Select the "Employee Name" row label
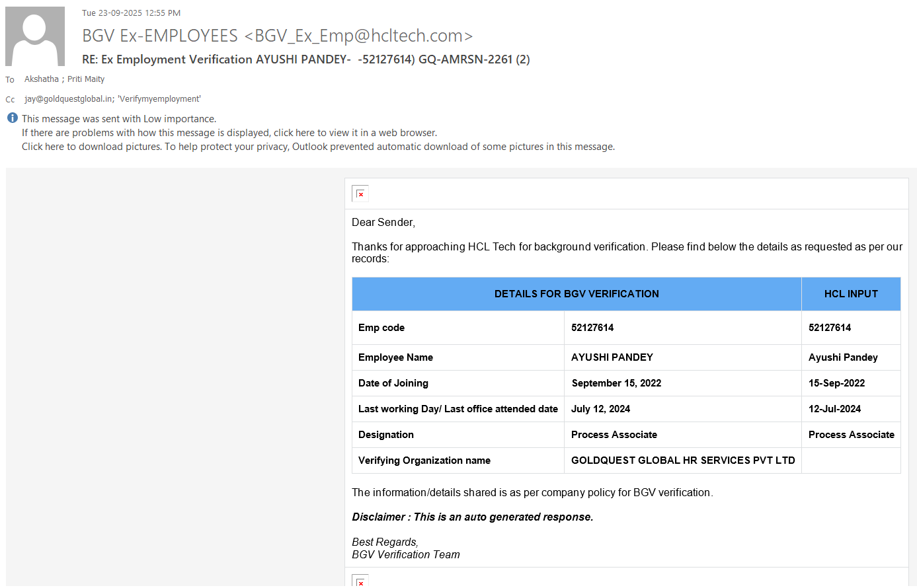 tap(395, 357)
